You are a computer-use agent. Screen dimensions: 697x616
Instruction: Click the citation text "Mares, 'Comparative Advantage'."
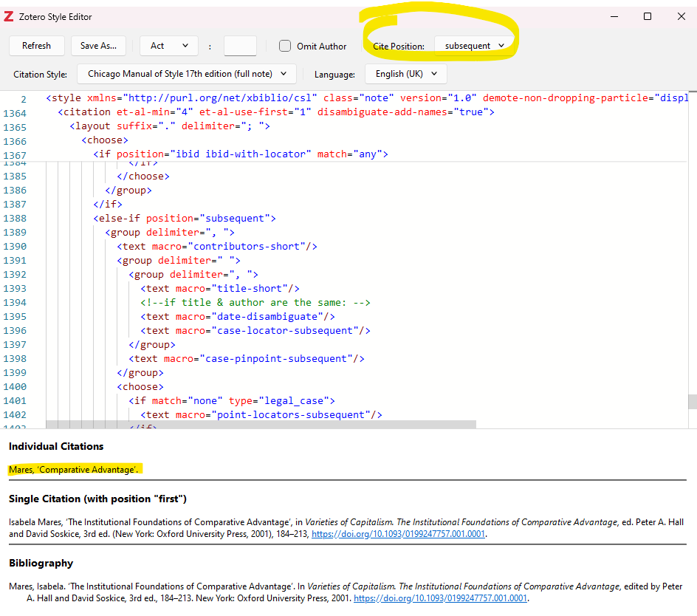(x=73, y=470)
